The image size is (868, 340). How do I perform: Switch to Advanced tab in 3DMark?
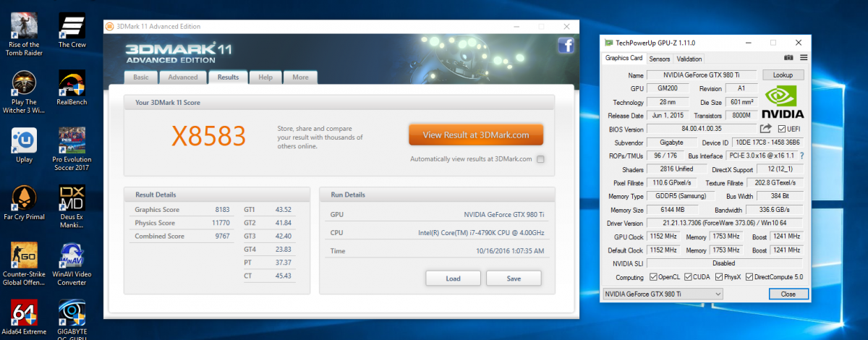[183, 77]
